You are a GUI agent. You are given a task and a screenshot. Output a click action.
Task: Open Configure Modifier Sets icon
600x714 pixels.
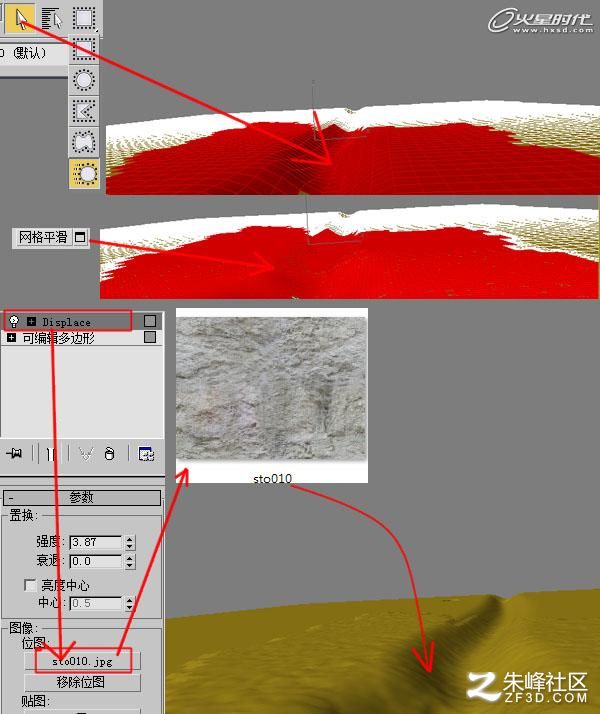(146, 454)
